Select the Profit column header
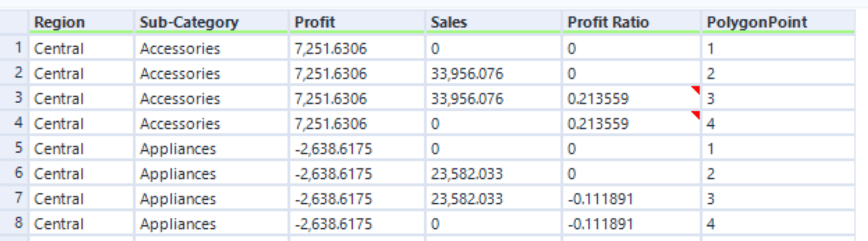The height and width of the screenshot is (241, 868). [x=357, y=22]
